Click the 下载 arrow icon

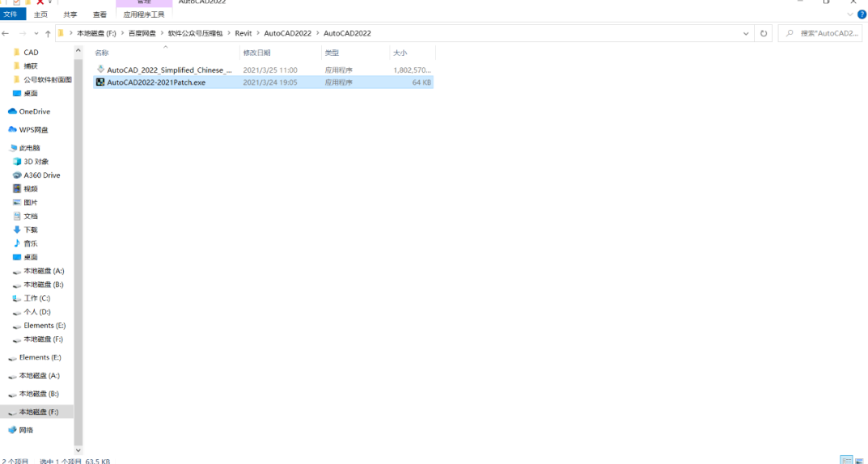(17, 230)
